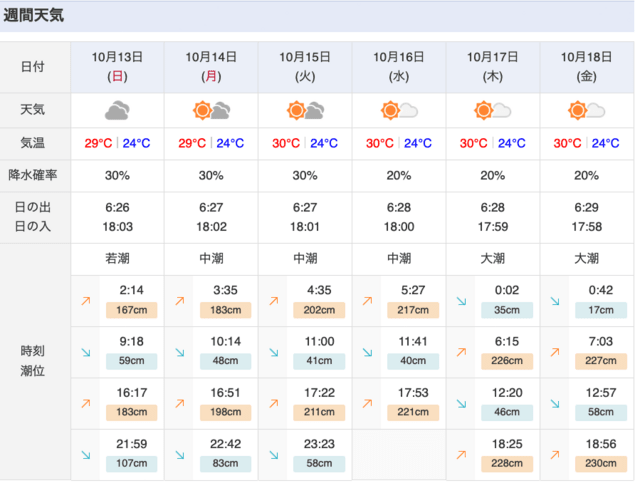Click rising tide arrow beside 2:14
Image resolution: width=640 pixels, height=493 pixels.
pos(86,301)
